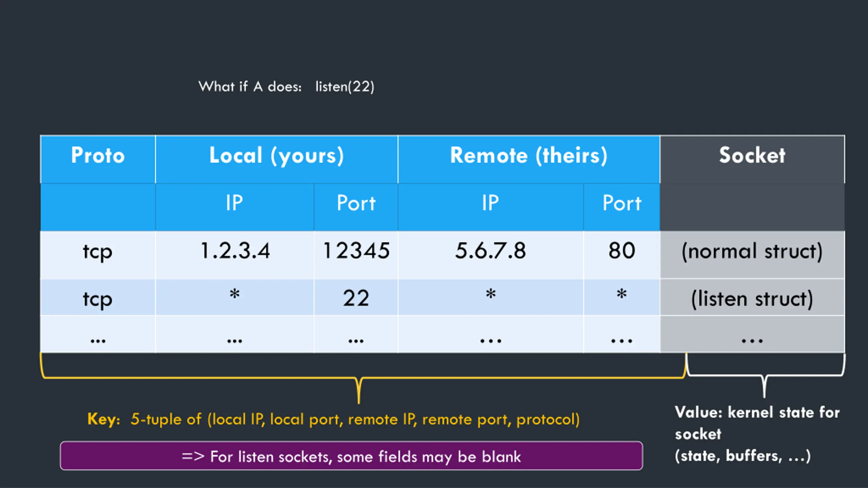Click the purple listen sockets banner
The image size is (868, 488).
(351, 456)
